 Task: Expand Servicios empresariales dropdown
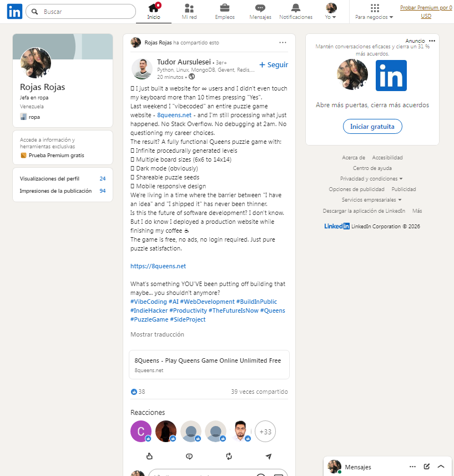(371, 200)
